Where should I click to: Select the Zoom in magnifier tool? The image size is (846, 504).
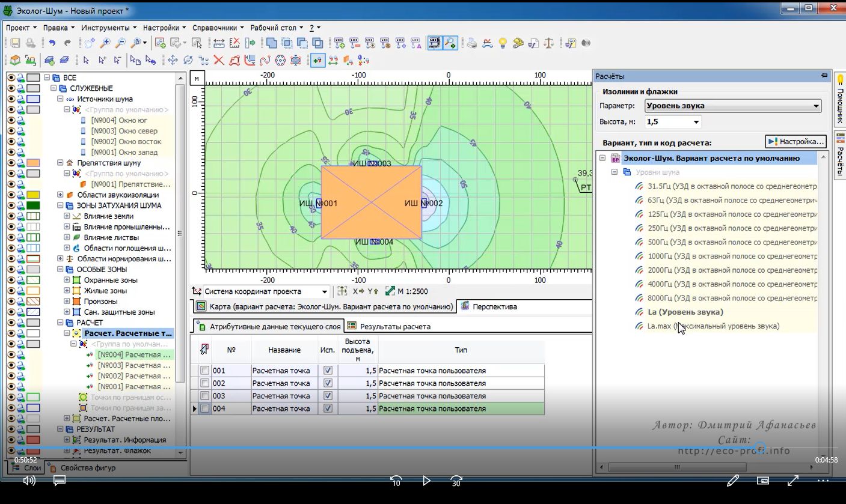pyautogui.click(x=105, y=43)
